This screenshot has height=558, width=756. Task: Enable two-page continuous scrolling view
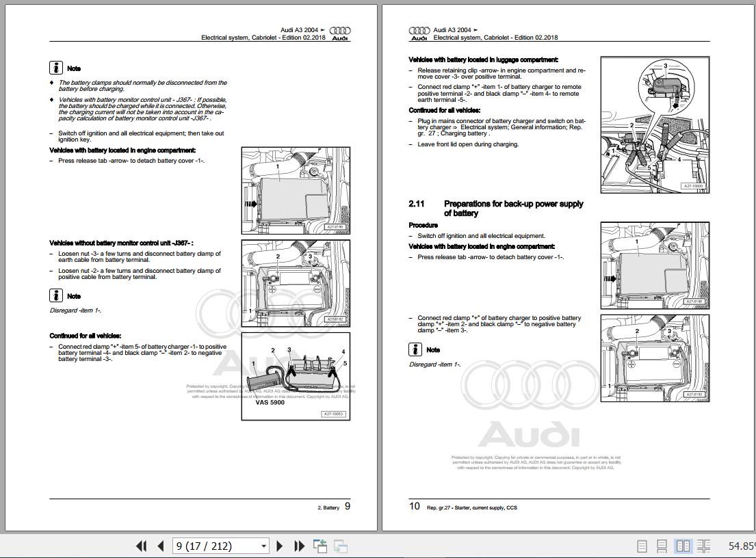[x=703, y=546]
